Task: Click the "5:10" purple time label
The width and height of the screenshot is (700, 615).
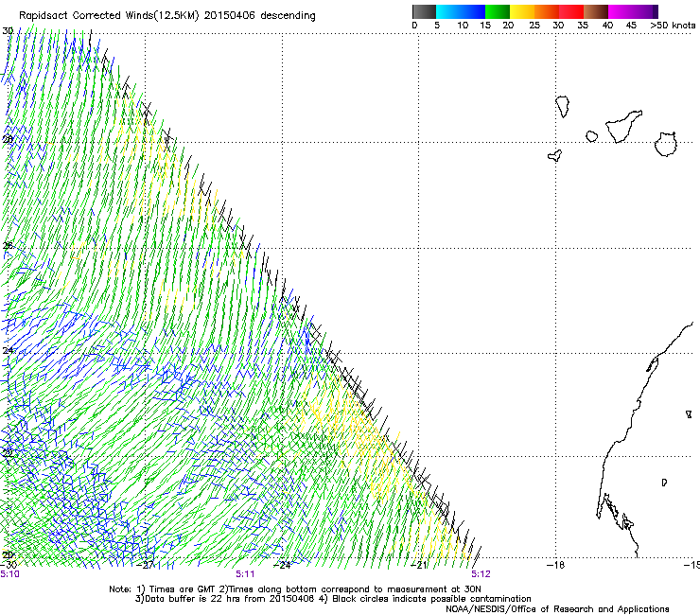Action: [x=9, y=574]
